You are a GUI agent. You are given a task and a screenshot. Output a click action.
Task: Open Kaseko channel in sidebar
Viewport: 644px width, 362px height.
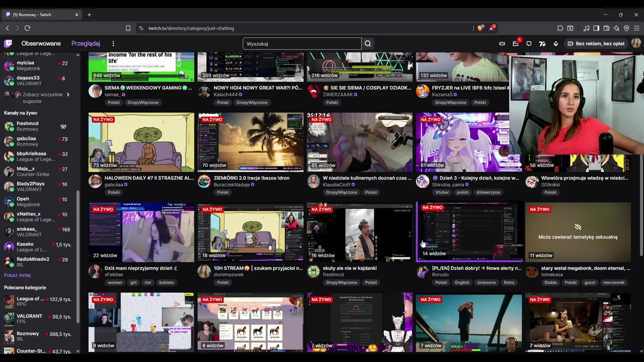point(39,247)
